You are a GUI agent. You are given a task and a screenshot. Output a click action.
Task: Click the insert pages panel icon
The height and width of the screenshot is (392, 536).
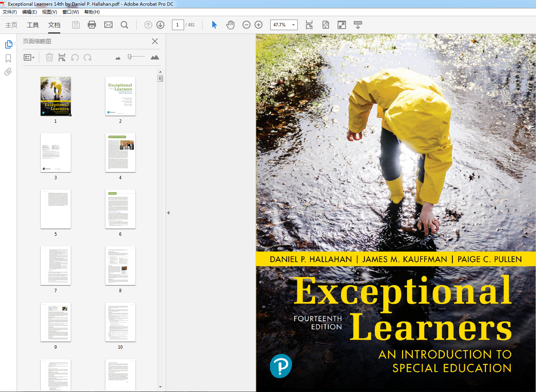[62, 57]
